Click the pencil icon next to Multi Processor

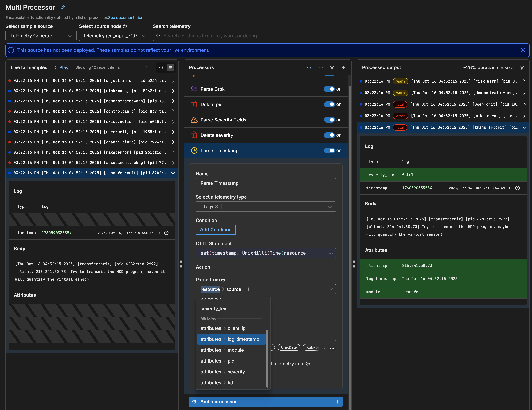coord(63,8)
